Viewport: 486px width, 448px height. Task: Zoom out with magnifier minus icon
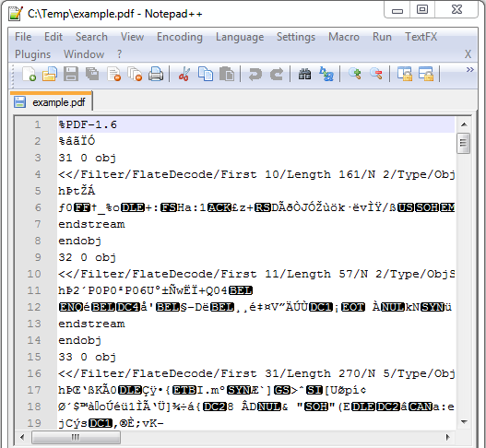pos(376,74)
